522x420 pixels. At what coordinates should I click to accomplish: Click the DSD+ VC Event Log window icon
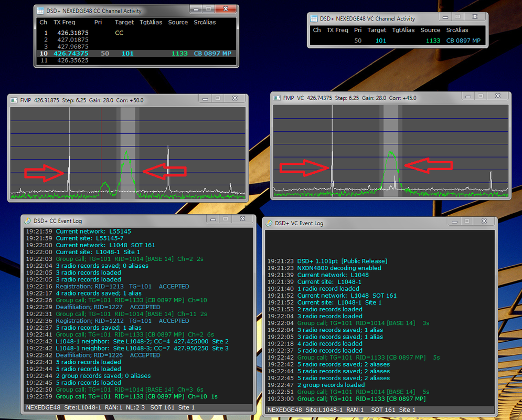269,223
